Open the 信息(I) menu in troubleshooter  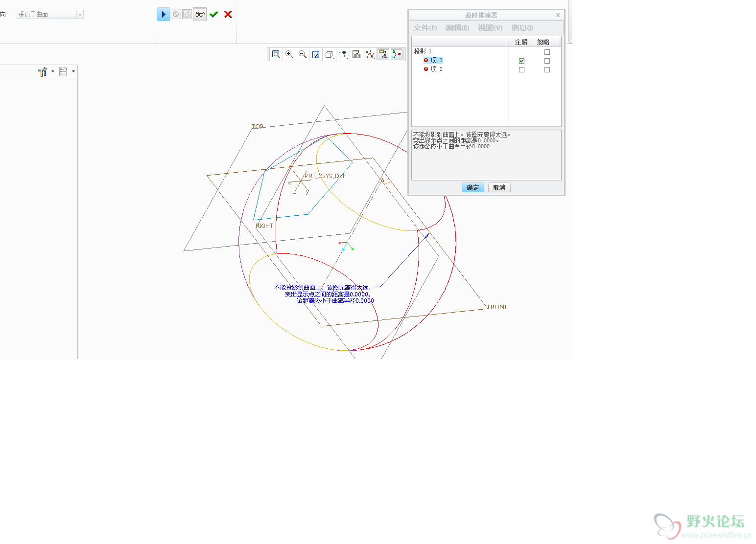tap(522, 28)
